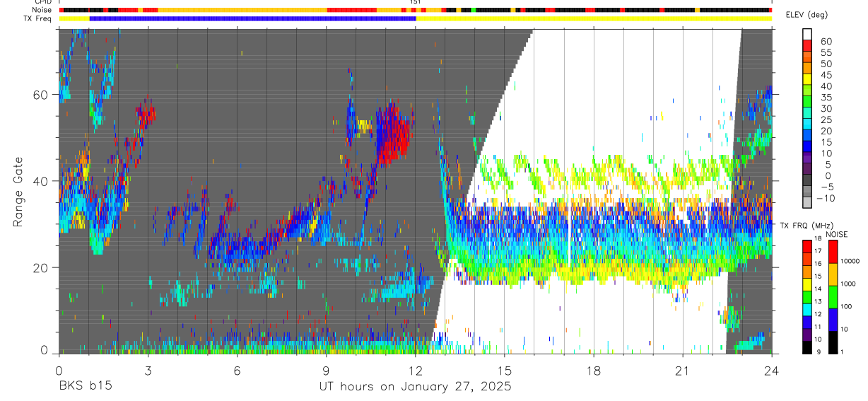Click 'UT hours on January 27, 2025' label
Viewport: 868px width, 401px height.
(x=415, y=387)
